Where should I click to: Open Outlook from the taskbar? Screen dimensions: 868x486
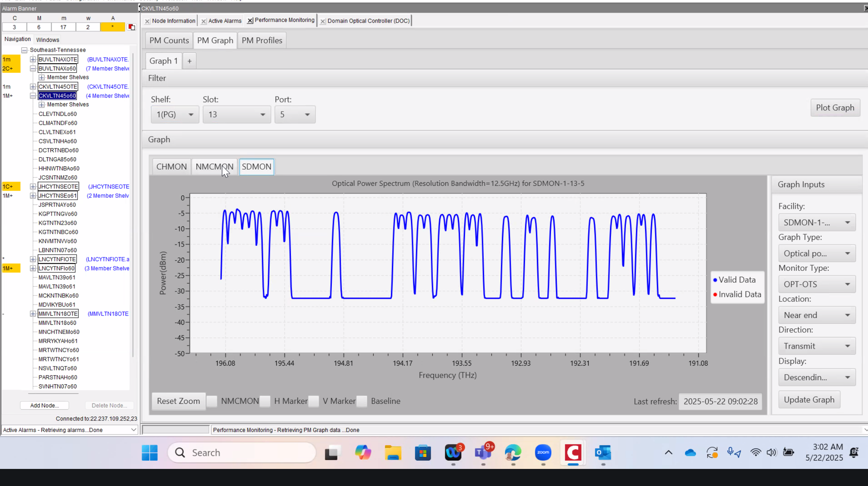(603, 452)
